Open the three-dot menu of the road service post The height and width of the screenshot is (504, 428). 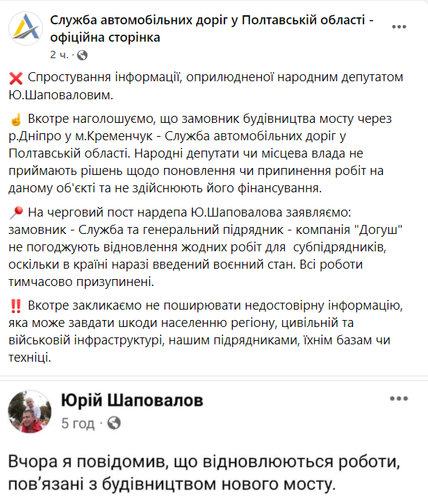pyautogui.click(x=399, y=27)
